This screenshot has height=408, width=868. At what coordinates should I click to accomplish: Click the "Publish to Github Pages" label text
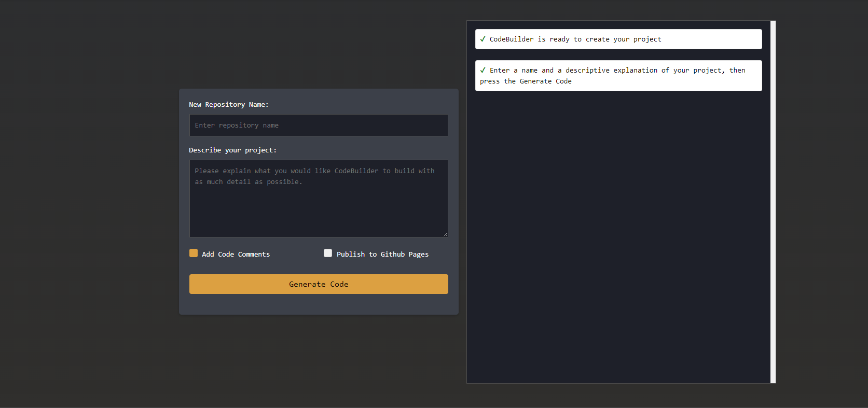pyautogui.click(x=383, y=255)
